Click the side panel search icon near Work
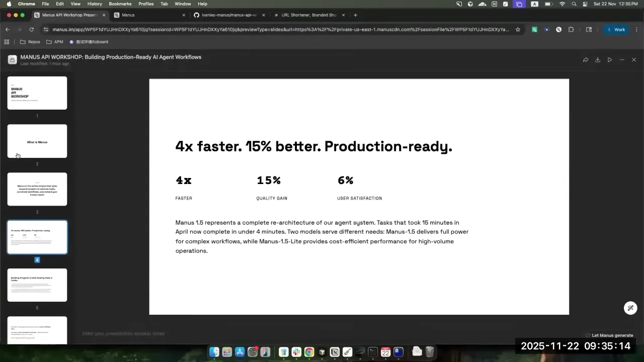The height and width of the screenshot is (362, 644). 589,29
